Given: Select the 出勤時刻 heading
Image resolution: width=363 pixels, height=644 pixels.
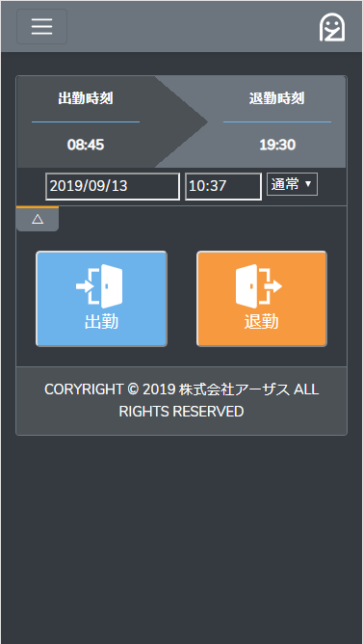Looking at the screenshot, I should [86, 98].
